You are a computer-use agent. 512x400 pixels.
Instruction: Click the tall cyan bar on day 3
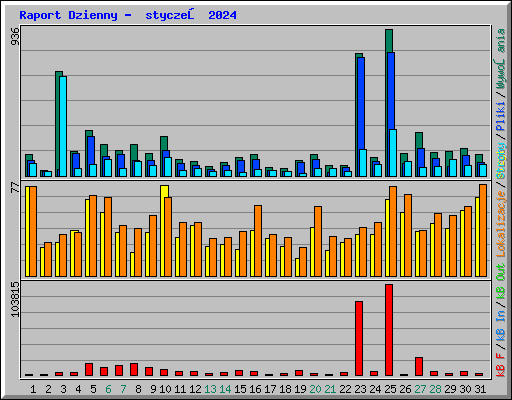[63, 126]
